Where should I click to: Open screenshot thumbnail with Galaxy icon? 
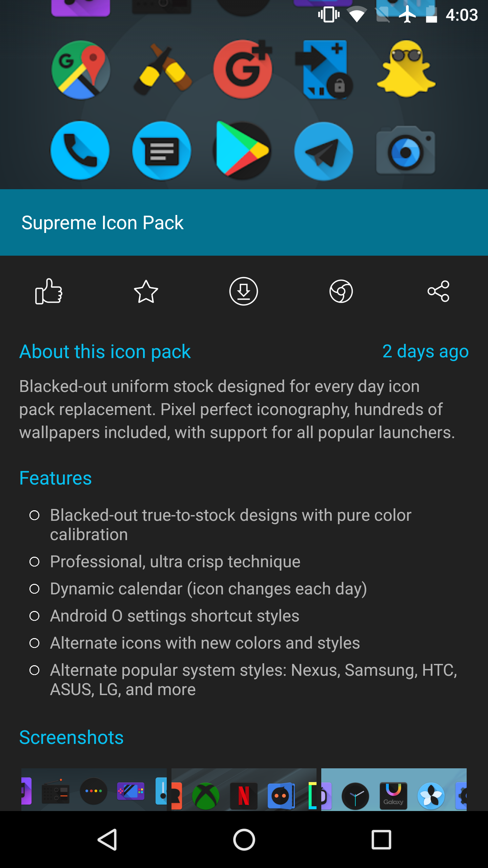(x=394, y=789)
